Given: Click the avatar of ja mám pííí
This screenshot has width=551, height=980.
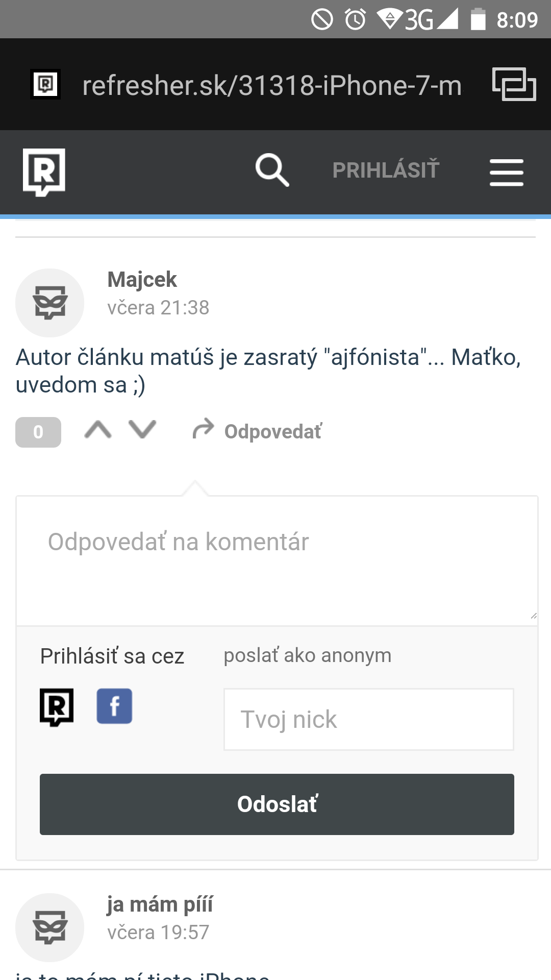Looking at the screenshot, I should 49,927.
